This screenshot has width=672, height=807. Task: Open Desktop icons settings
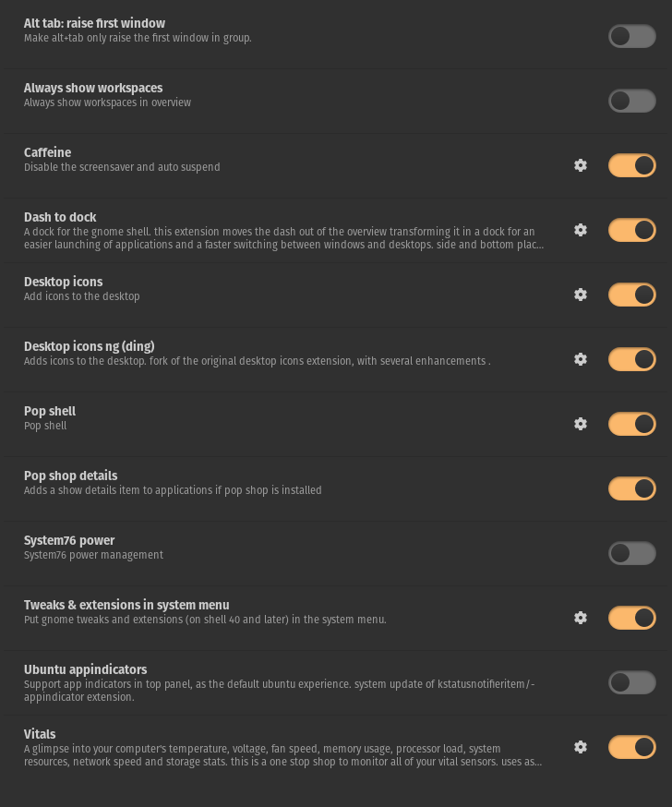click(x=581, y=295)
